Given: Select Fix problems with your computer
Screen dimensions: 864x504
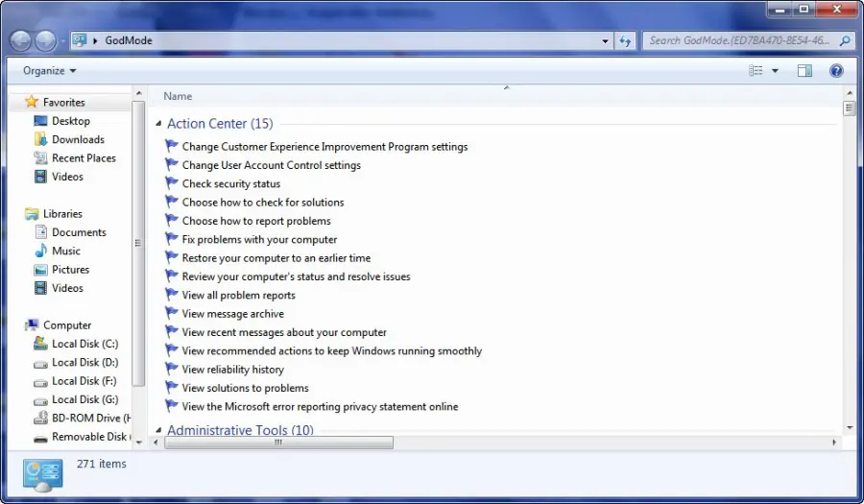Looking at the screenshot, I should [x=259, y=240].
